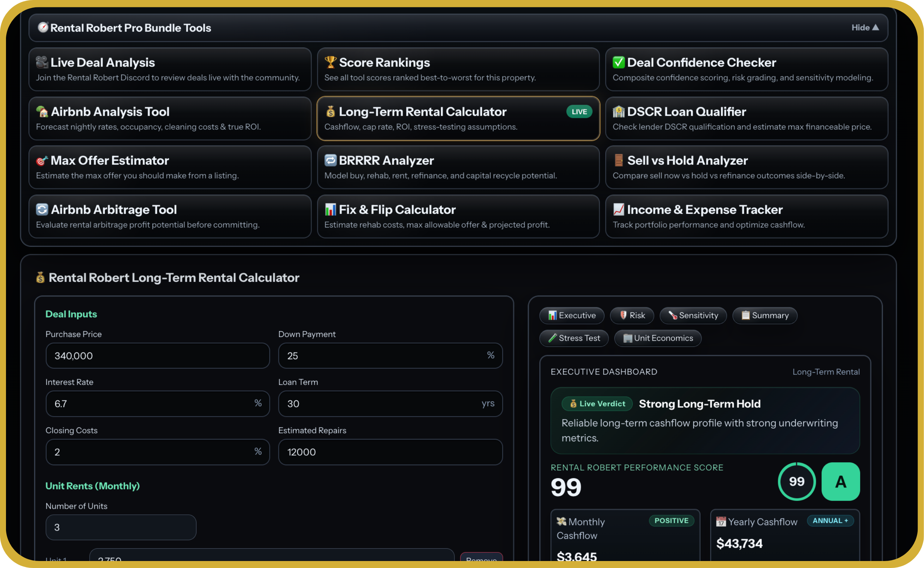
Task: Open the Income & Expense Tracker icon
Action: pyautogui.click(x=619, y=209)
